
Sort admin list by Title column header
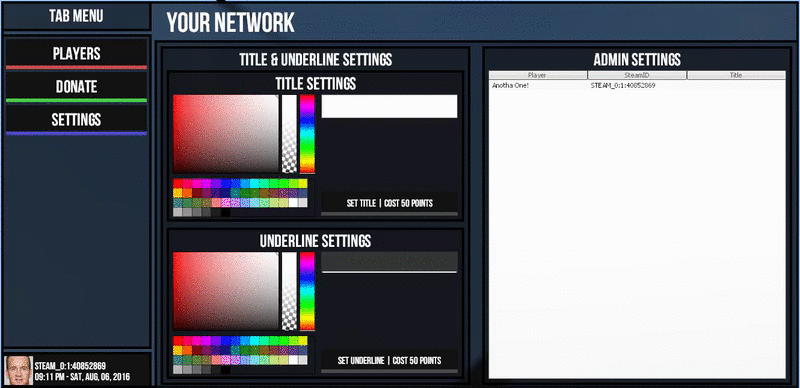click(x=736, y=75)
